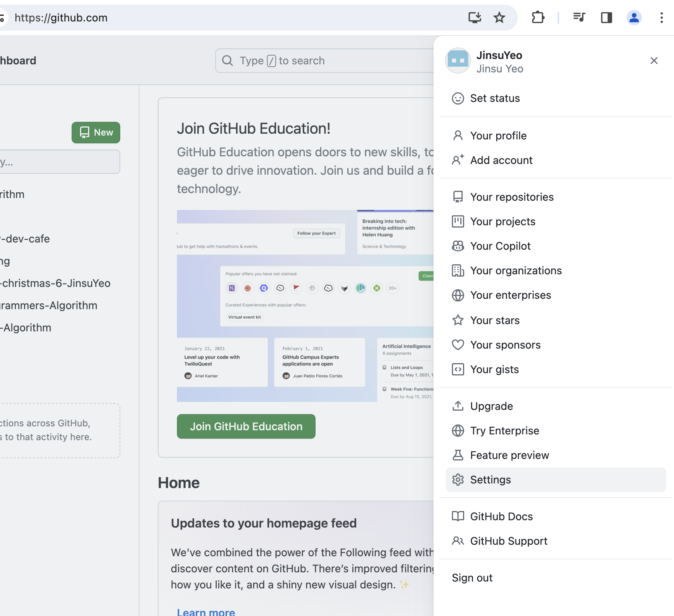The image size is (674, 616).
Task: Select Try Enterprise menu entry
Action: (x=556, y=431)
